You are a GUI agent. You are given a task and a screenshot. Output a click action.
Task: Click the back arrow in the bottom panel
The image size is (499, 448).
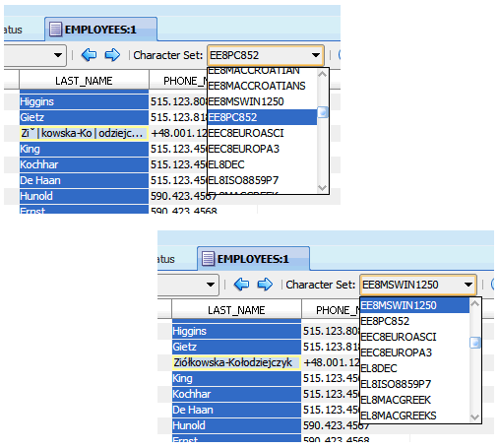pyautogui.click(x=241, y=285)
